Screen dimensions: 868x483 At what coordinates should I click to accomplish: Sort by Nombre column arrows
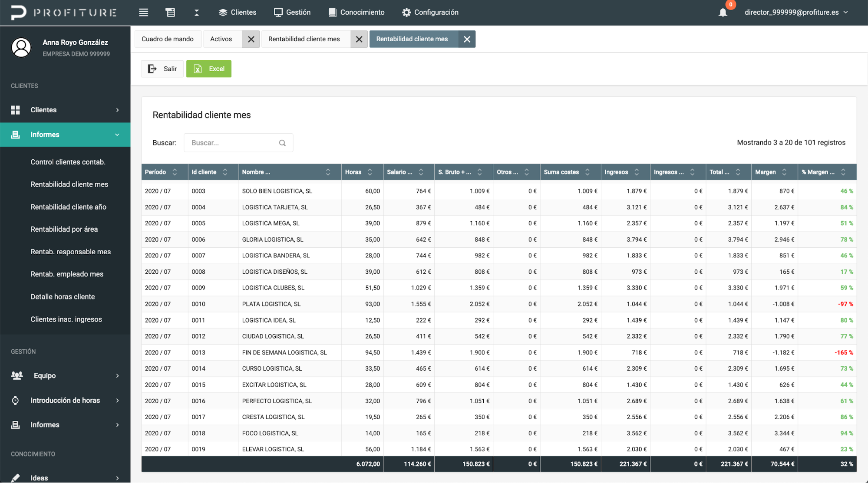(x=328, y=172)
